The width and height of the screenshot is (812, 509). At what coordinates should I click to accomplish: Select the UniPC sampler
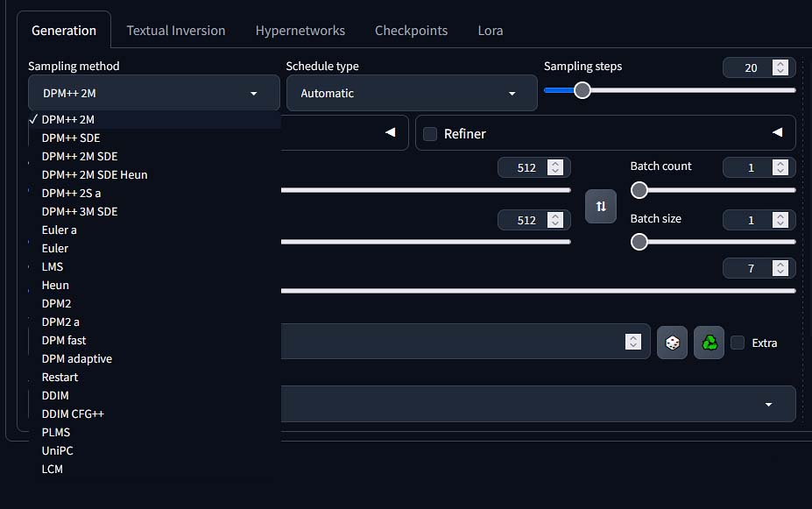pos(155,450)
